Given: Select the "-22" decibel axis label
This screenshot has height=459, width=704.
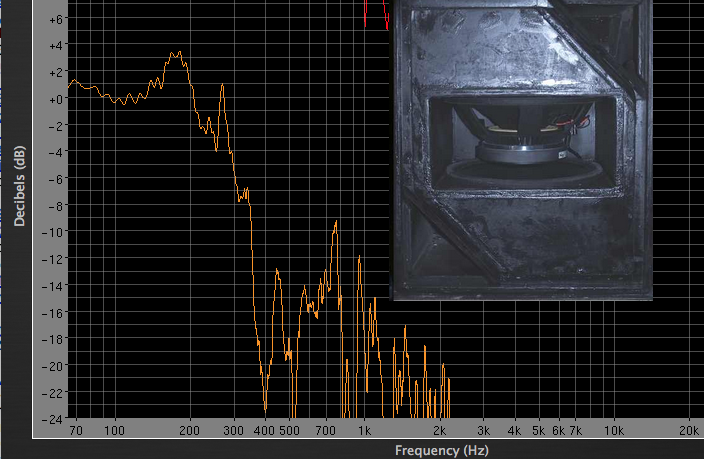Looking at the screenshot, I should (53, 393).
